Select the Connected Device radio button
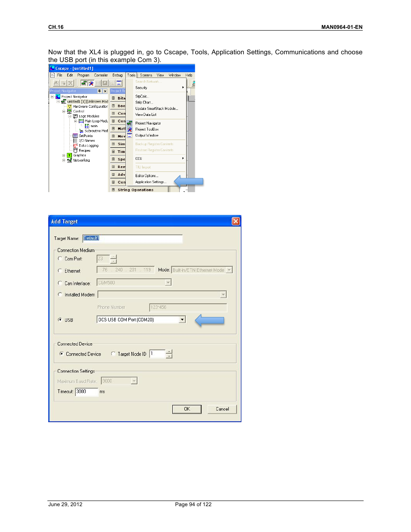Image resolution: width=411 pixels, height=532 pixels. point(62,354)
